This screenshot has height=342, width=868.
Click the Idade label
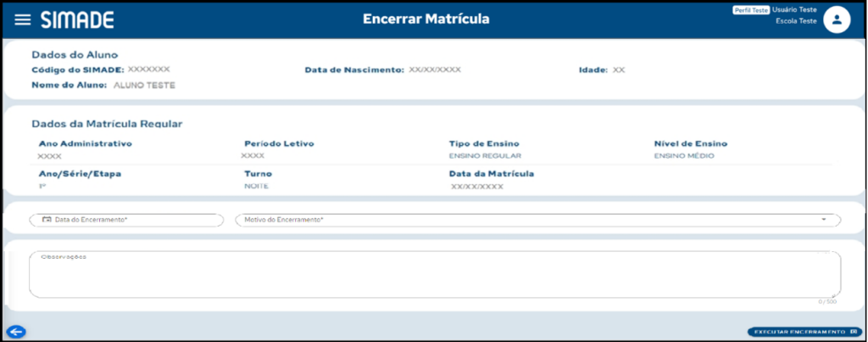click(593, 70)
